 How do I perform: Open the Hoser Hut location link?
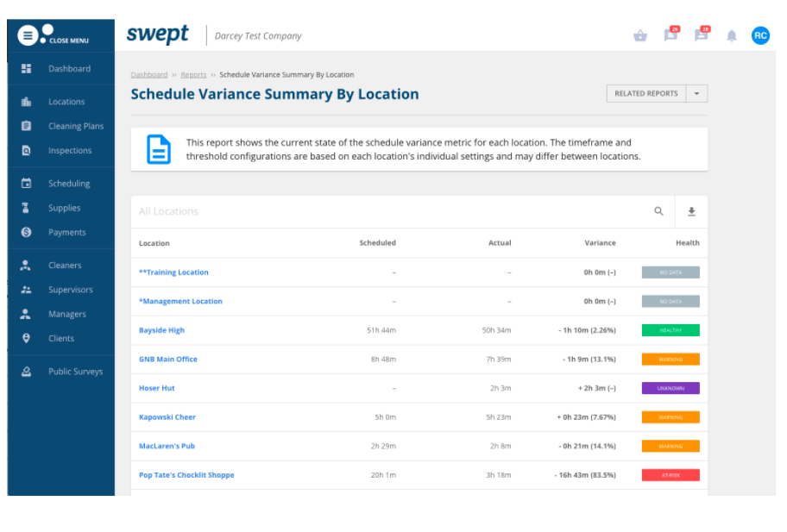pyautogui.click(x=156, y=388)
